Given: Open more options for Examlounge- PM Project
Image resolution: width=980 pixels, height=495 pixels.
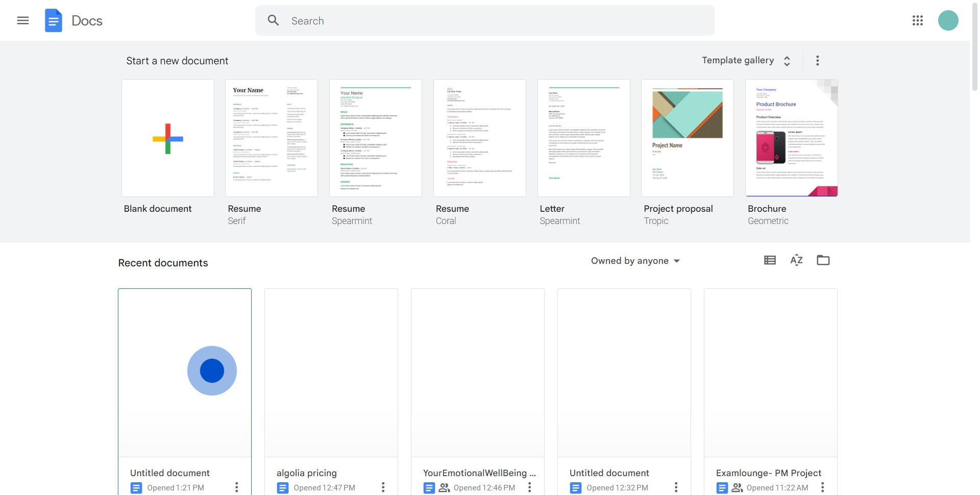Looking at the screenshot, I should pos(823,487).
